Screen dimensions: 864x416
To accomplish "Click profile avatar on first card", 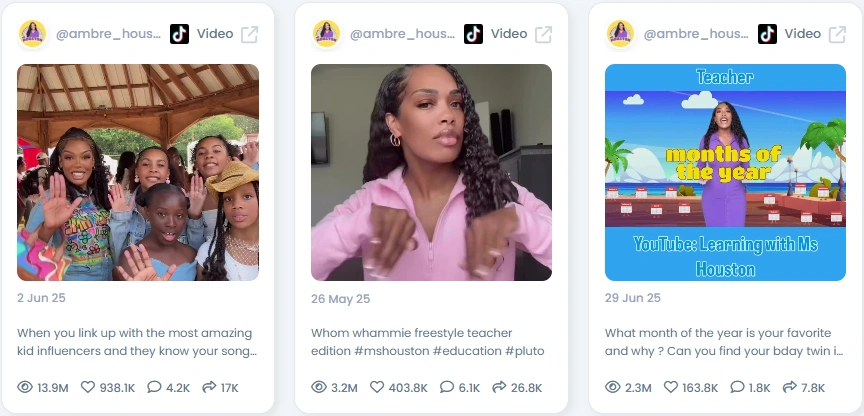I will pyautogui.click(x=33, y=34).
